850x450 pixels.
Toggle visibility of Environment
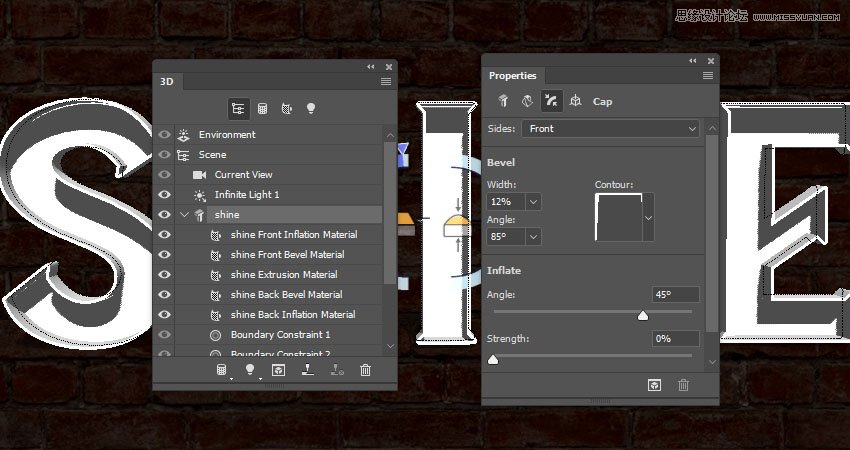tap(164, 134)
